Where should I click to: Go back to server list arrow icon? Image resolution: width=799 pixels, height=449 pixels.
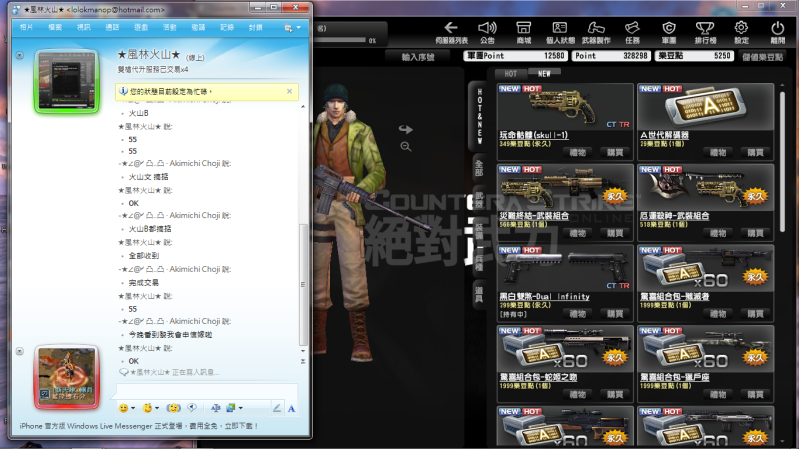tap(450, 28)
